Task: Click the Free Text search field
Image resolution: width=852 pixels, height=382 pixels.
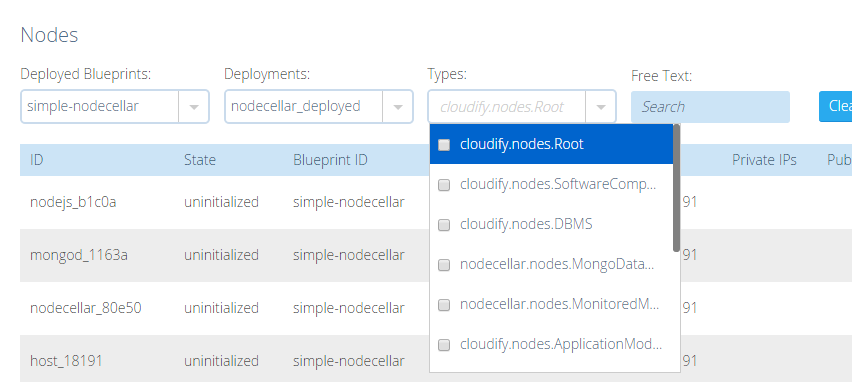Action: (x=710, y=107)
